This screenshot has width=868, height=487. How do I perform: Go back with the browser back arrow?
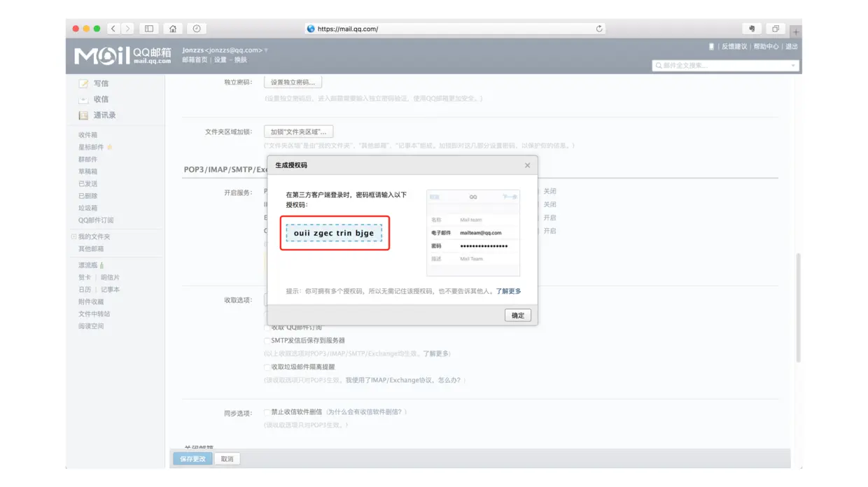tap(114, 29)
